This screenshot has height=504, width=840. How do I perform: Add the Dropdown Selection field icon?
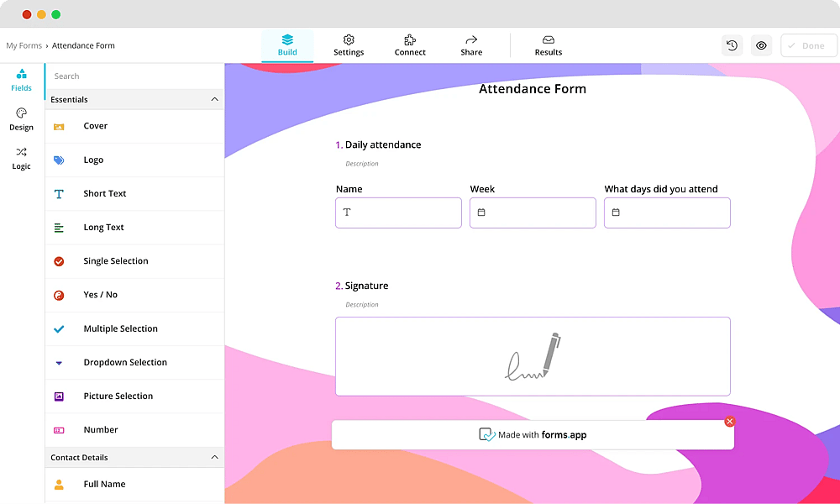[59, 363]
